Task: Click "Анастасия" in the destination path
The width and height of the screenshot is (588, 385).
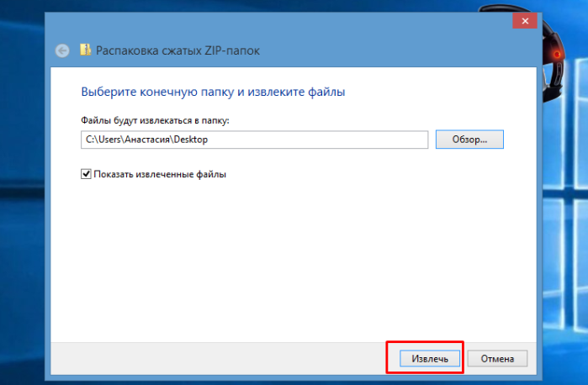Action: point(148,140)
